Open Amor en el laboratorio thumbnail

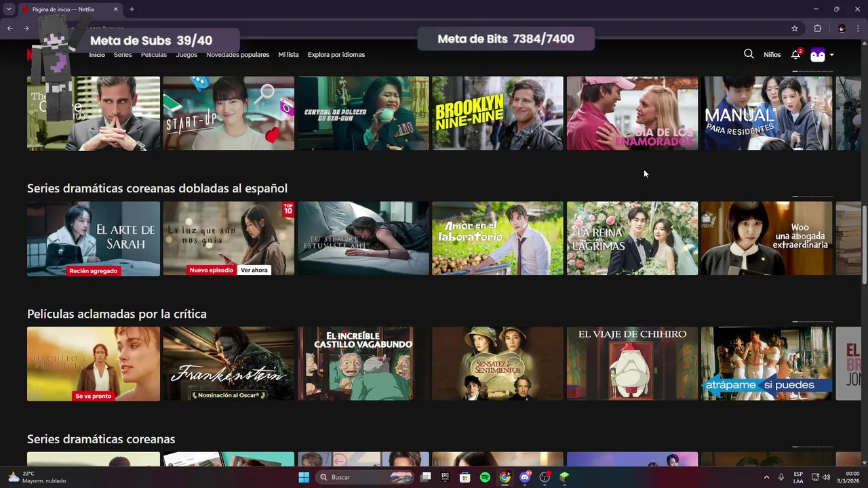pyautogui.click(x=498, y=239)
